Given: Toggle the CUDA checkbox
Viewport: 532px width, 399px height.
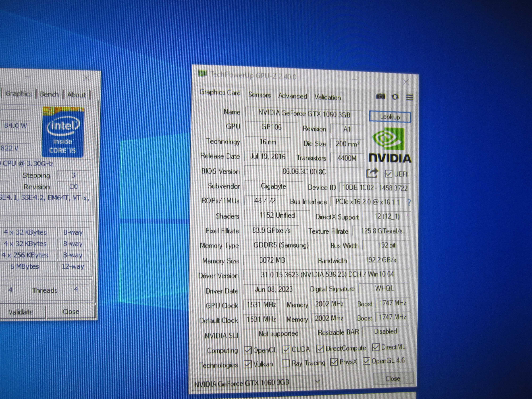Looking at the screenshot, I should coord(286,349).
